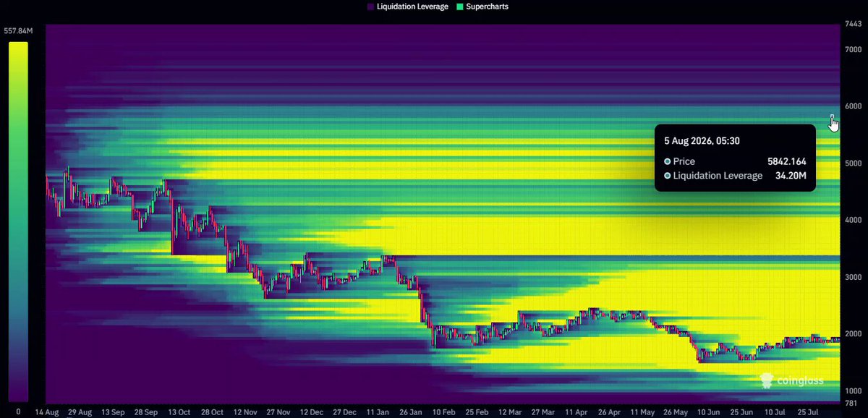868x418 pixels.
Task: Click the "781" price axis label
Action: tap(851, 404)
